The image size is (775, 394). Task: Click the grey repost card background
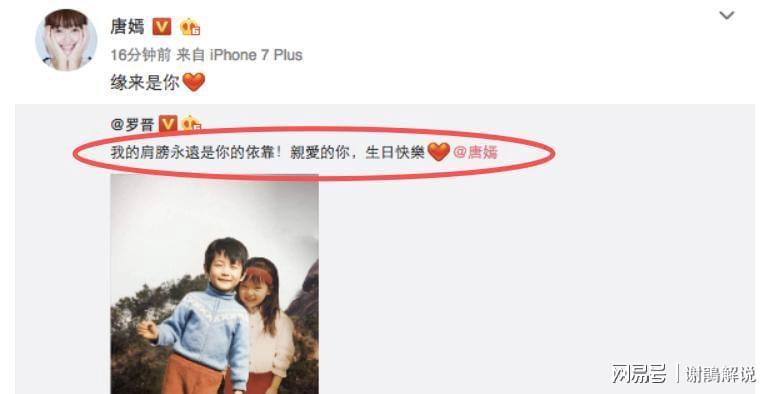click(x=534, y=277)
